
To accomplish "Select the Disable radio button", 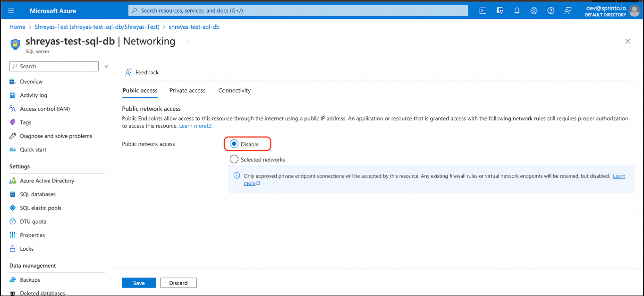I will [234, 144].
